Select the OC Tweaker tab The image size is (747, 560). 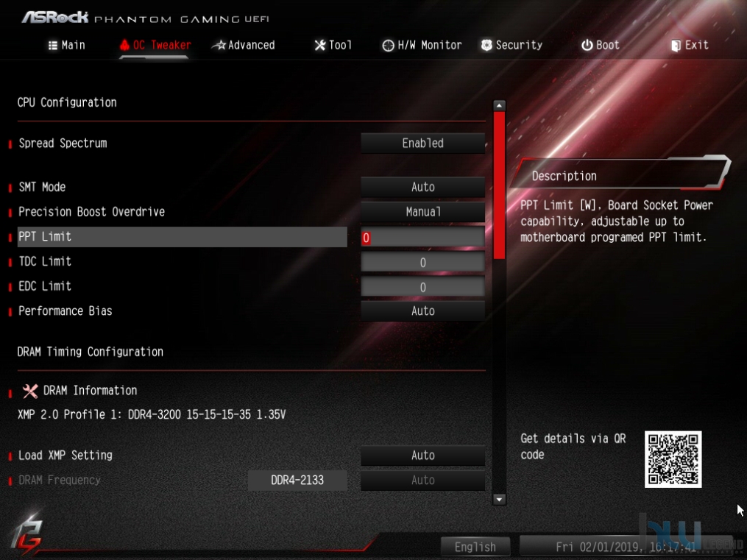click(x=155, y=45)
